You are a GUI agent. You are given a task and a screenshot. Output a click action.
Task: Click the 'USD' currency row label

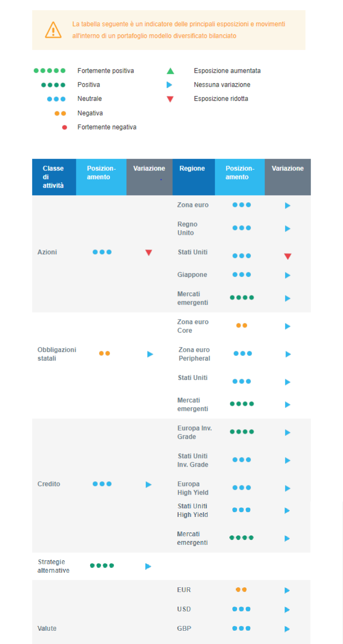184,609
